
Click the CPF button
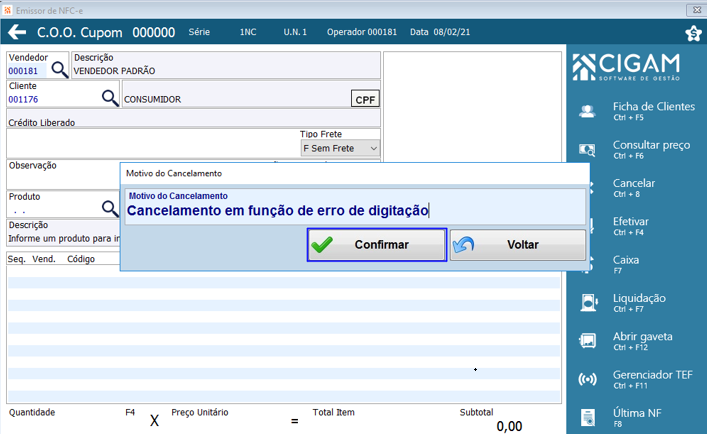click(365, 99)
